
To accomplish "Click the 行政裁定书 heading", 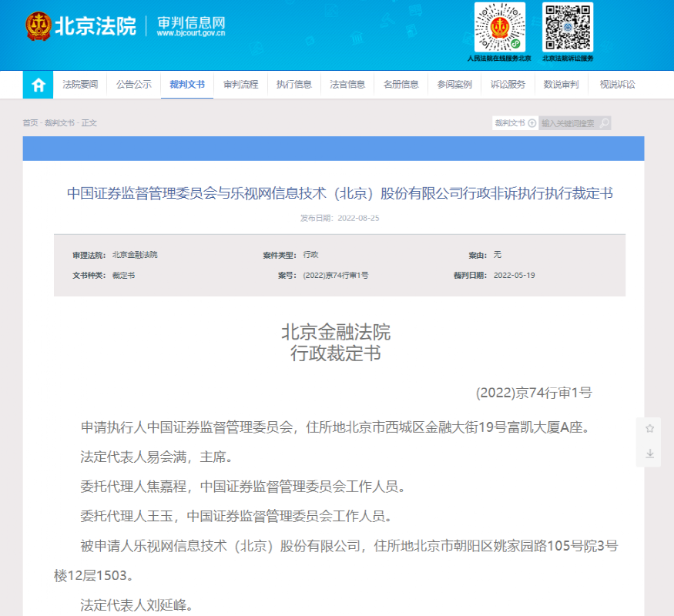I will 336,353.
